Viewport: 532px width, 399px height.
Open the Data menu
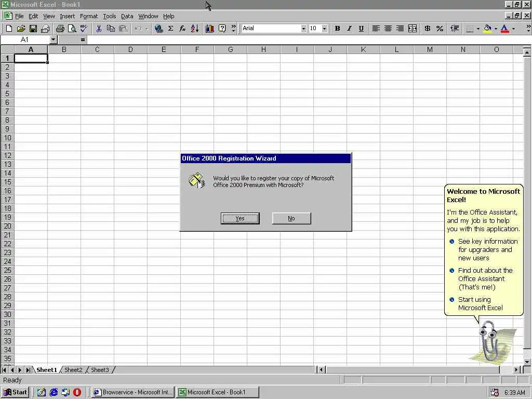click(127, 16)
